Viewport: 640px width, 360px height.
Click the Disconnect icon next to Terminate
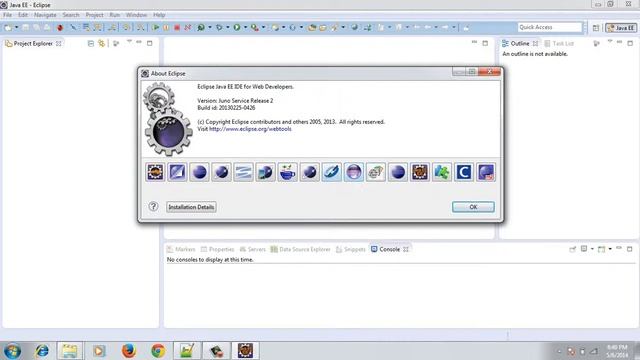point(188,27)
